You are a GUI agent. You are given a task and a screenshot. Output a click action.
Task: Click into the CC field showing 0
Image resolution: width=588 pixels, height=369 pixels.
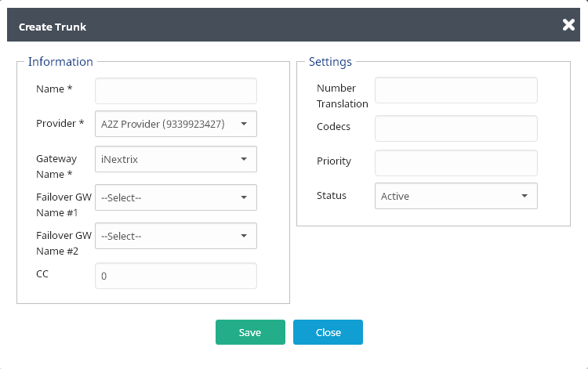[176, 276]
